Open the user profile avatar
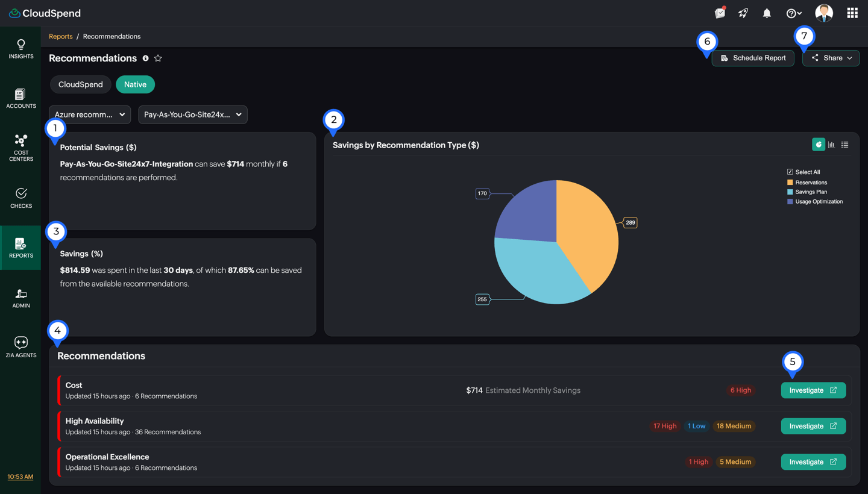Image resolution: width=868 pixels, height=494 pixels. tap(824, 13)
